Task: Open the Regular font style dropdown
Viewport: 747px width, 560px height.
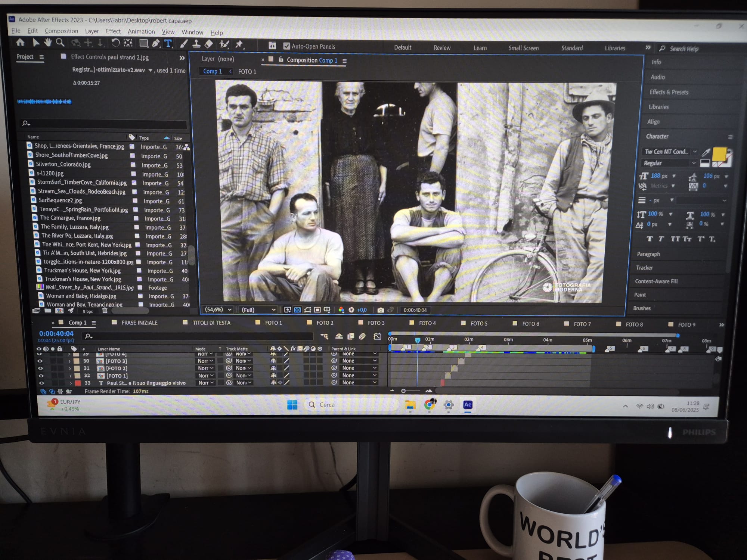Action: pos(669,163)
